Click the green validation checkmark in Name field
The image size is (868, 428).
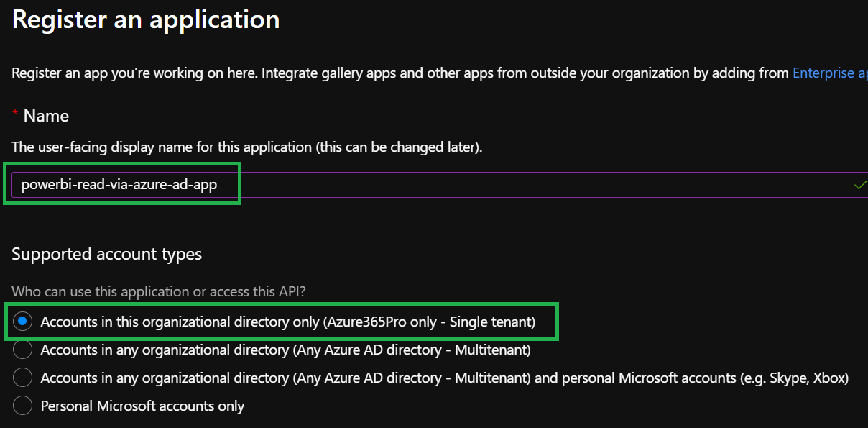click(x=859, y=185)
